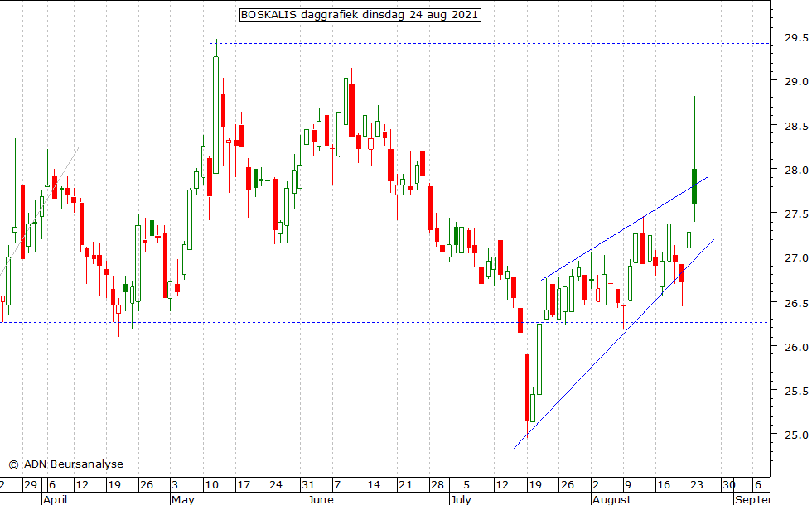Click the 25.0 price axis label
Image resolution: width=812 pixels, height=505 pixels.
point(796,435)
